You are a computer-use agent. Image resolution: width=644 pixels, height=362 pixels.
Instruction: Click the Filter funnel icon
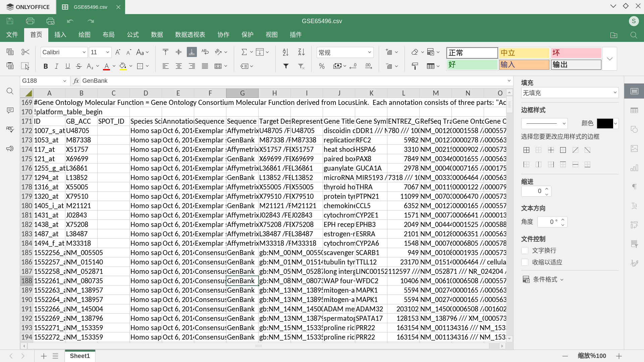286,66
